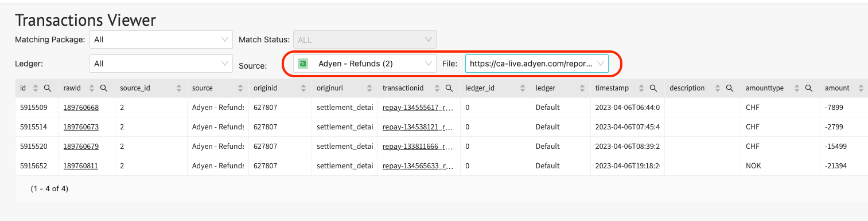Search within the description column
868x221 pixels.
click(x=729, y=88)
